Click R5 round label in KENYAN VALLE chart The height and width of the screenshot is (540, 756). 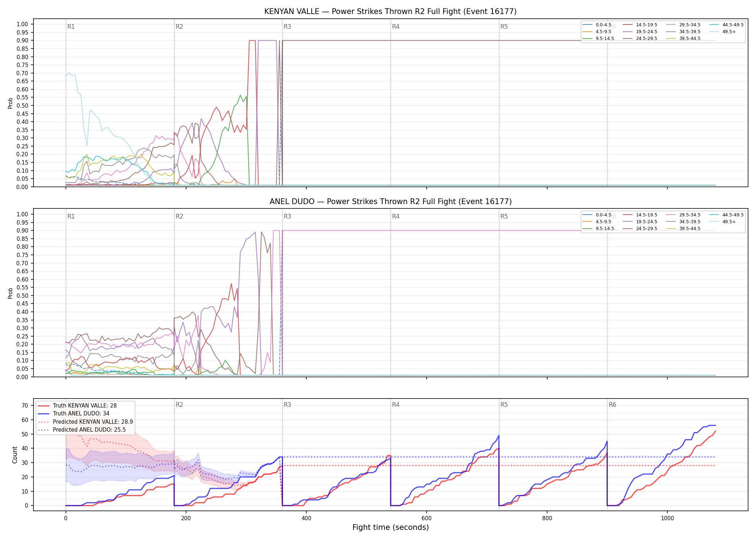coord(504,27)
